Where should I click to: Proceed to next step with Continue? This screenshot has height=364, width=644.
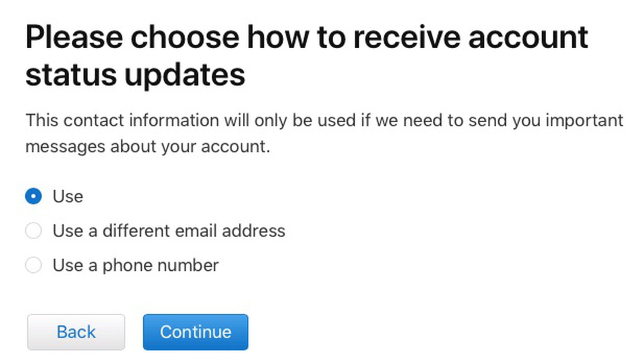point(196,332)
